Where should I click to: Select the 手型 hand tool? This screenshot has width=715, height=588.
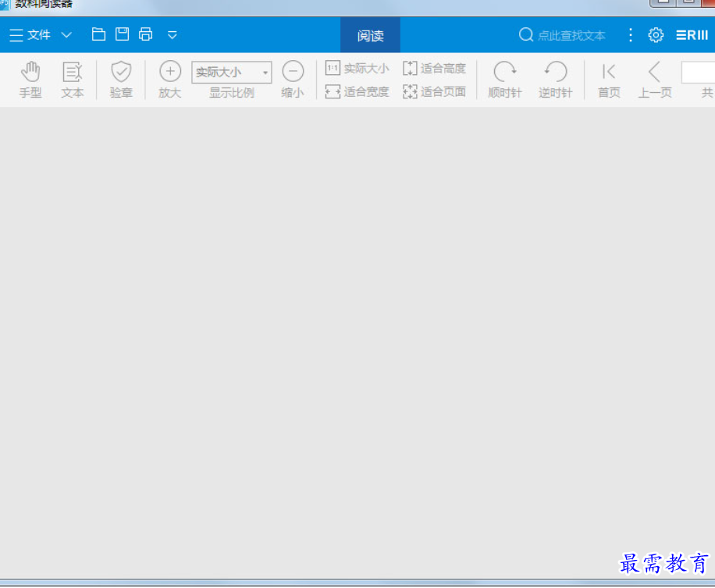[x=30, y=80]
